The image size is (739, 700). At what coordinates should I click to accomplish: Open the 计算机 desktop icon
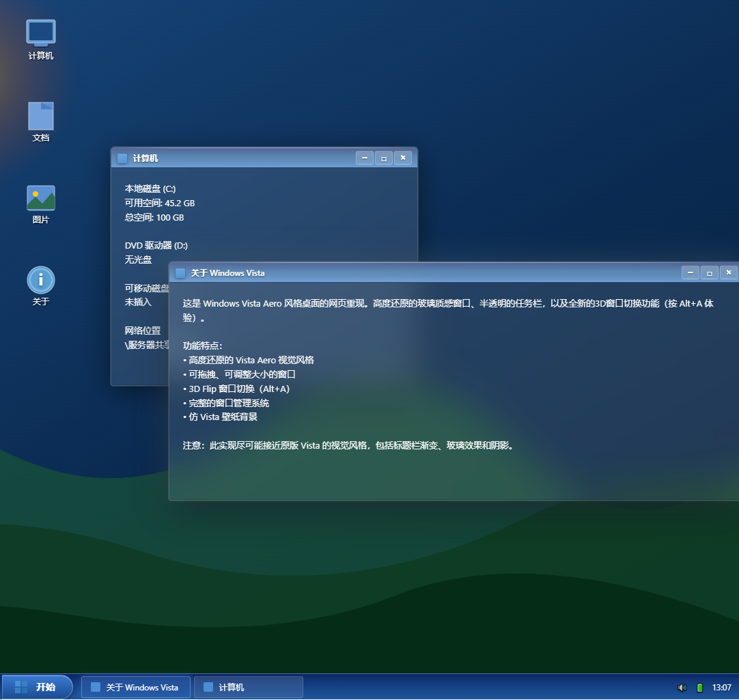tap(41, 40)
